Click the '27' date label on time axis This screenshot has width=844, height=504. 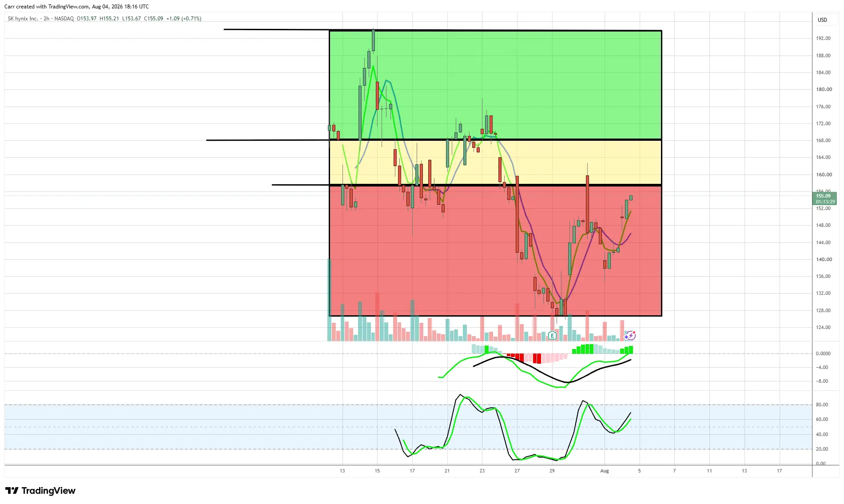point(517,471)
